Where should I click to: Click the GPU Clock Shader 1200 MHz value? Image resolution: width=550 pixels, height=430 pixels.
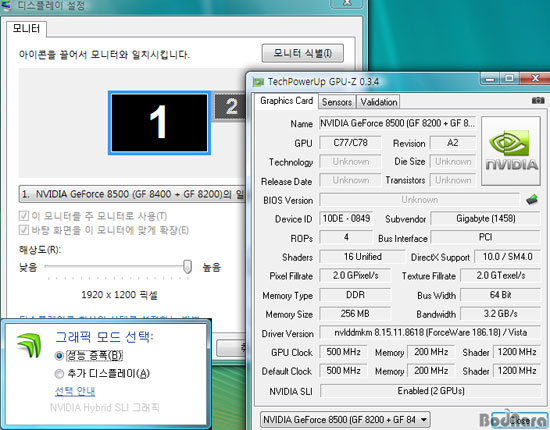pyautogui.click(x=517, y=352)
